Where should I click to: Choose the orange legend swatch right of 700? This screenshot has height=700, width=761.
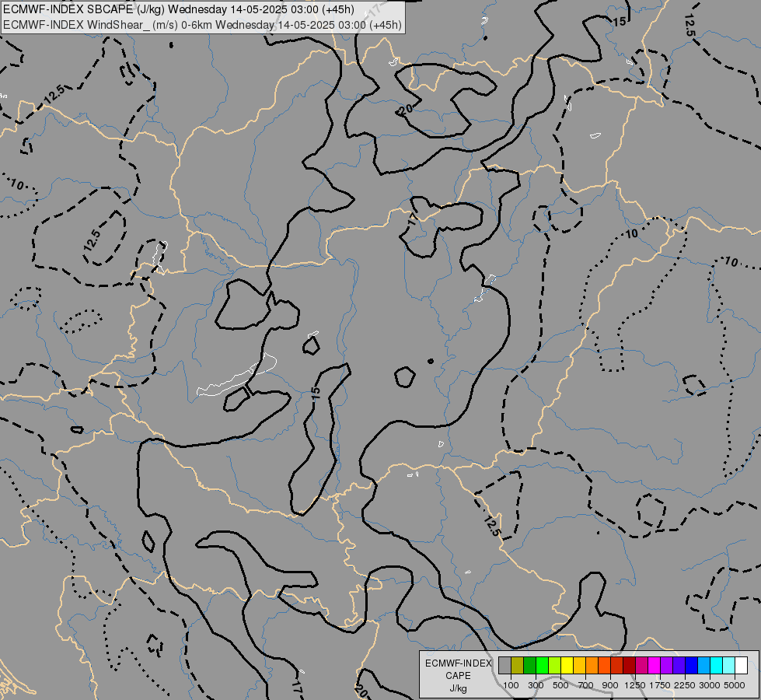pyautogui.click(x=592, y=665)
